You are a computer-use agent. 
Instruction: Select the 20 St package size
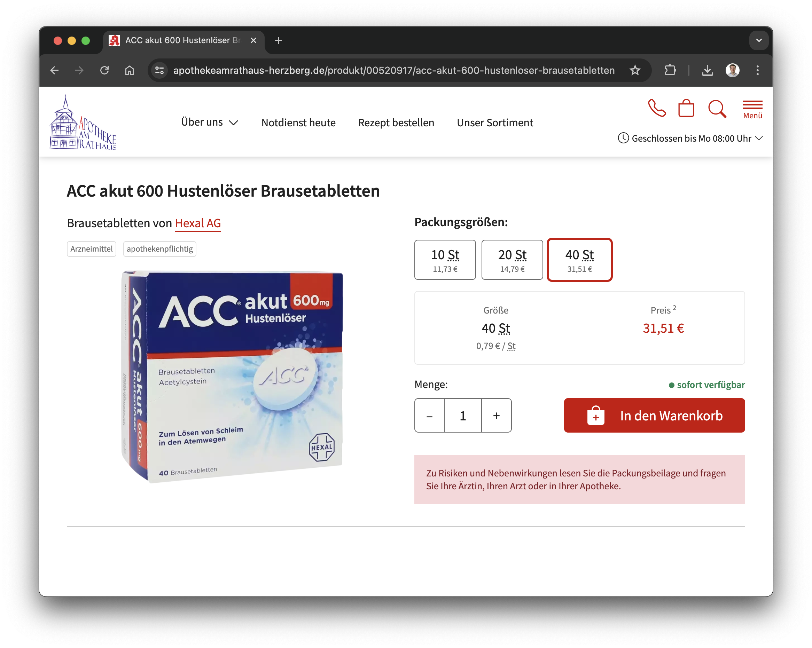512,260
